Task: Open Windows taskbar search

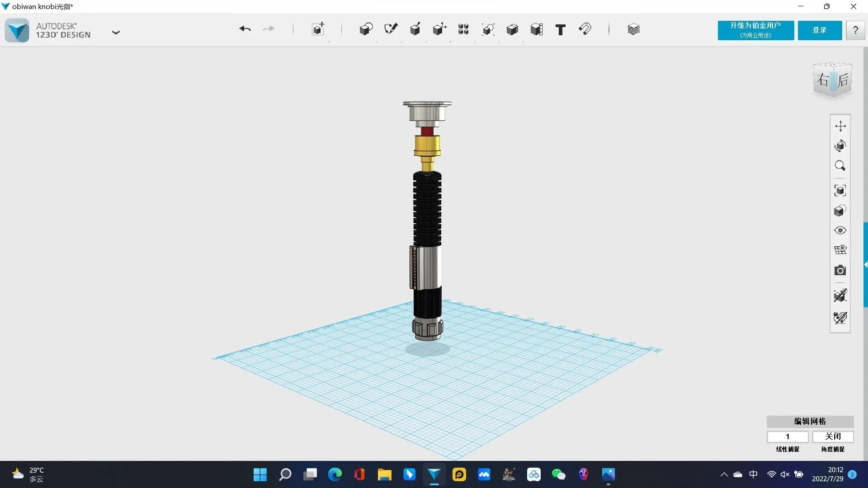Action: [285, 474]
